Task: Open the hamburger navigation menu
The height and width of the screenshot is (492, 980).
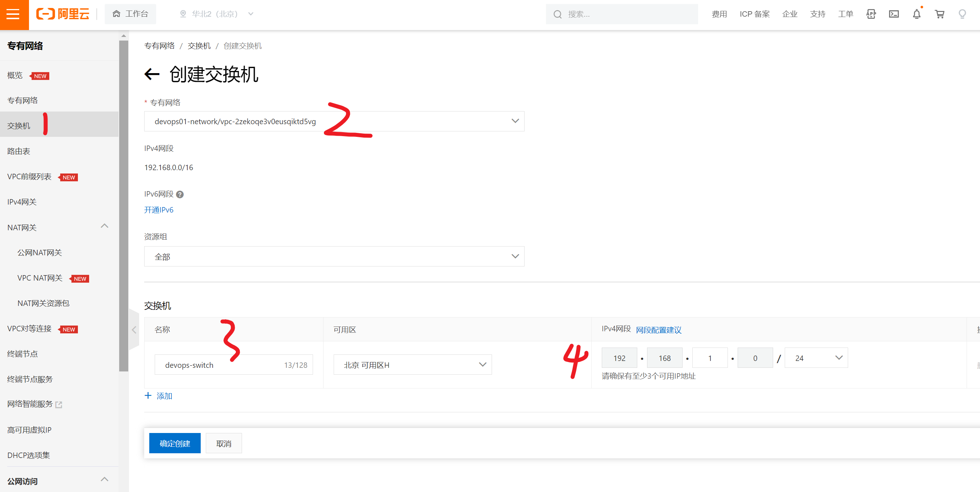Action: point(13,14)
